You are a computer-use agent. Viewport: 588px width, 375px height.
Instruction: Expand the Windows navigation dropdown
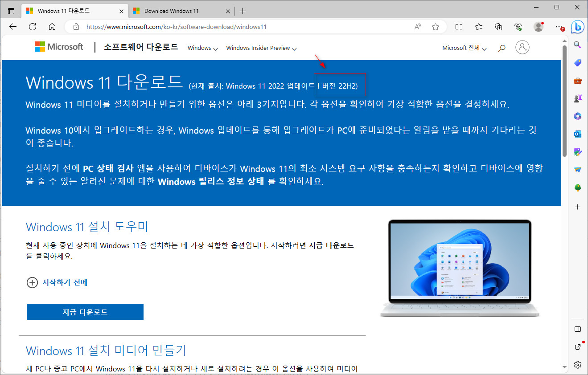click(x=202, y=48)
